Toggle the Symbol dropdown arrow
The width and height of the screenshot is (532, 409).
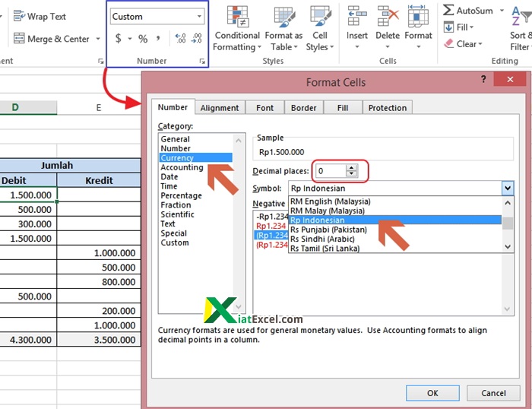508,188
